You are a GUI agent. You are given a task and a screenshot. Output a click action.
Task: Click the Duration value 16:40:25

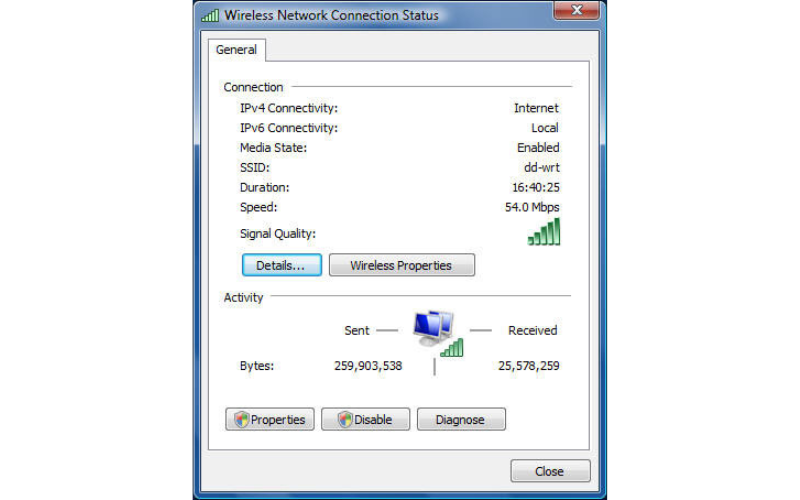[536, 187]
